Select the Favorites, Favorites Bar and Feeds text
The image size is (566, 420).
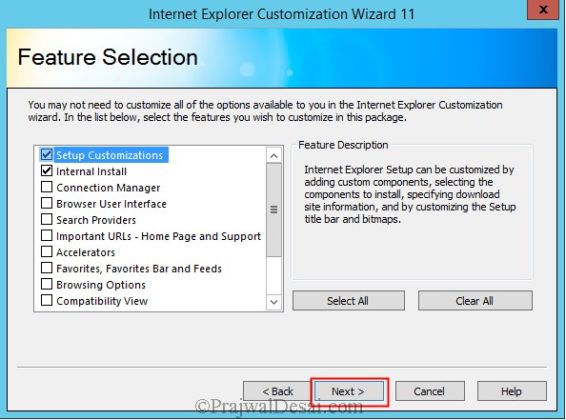click(139, 269)
